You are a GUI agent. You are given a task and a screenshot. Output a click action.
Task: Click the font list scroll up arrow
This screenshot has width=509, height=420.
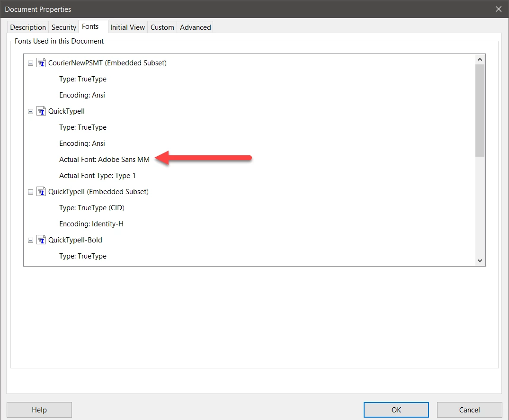pos(480,59)
